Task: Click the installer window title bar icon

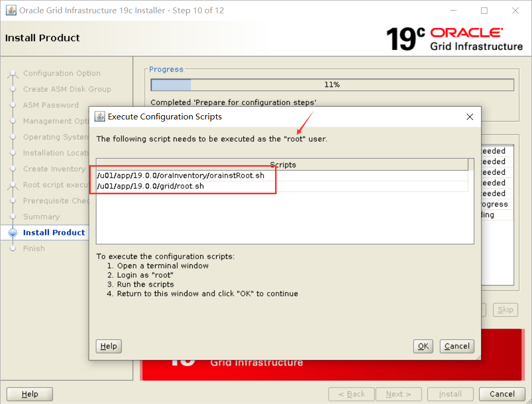Action: click(11, 10)
